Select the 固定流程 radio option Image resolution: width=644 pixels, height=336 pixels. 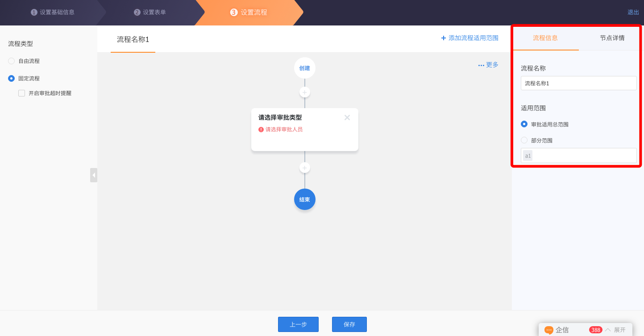coord(12,79)
